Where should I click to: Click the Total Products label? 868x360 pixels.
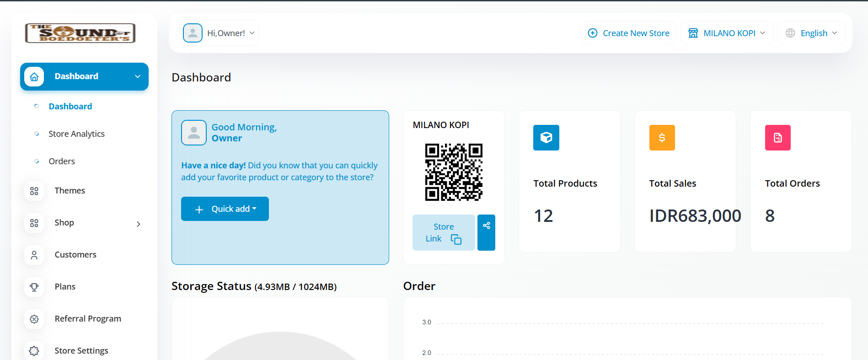(x=565, y=183)
